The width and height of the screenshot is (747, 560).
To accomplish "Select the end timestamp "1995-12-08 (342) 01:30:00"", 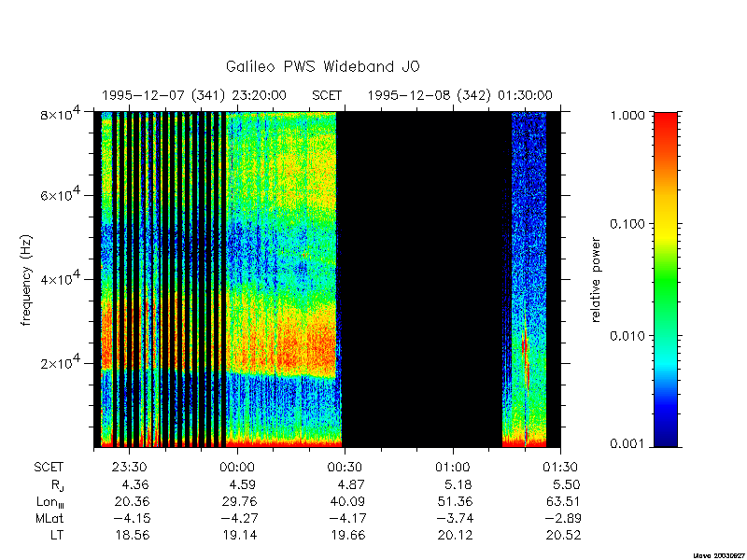I will coord(459,95).
